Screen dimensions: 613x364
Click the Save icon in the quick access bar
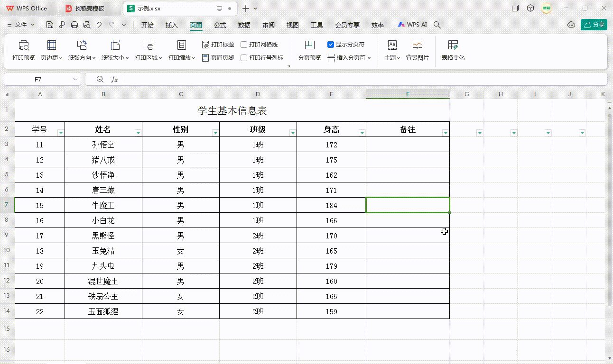point(49,25)
